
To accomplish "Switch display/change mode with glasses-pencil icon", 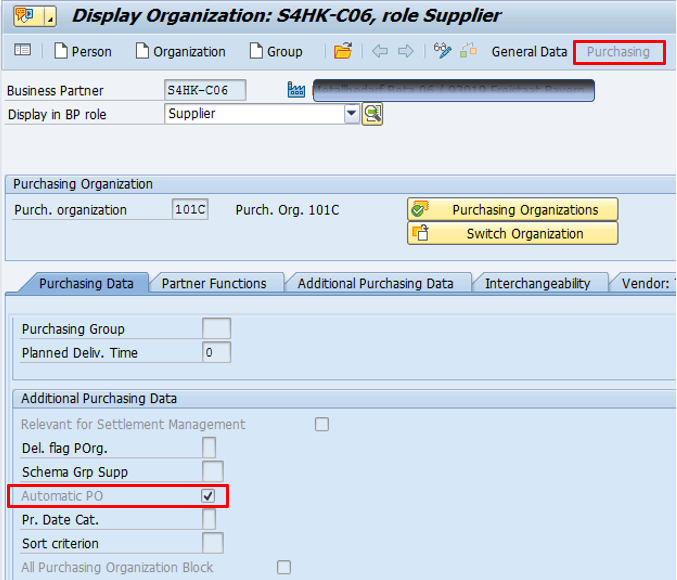I will [443, 51].
